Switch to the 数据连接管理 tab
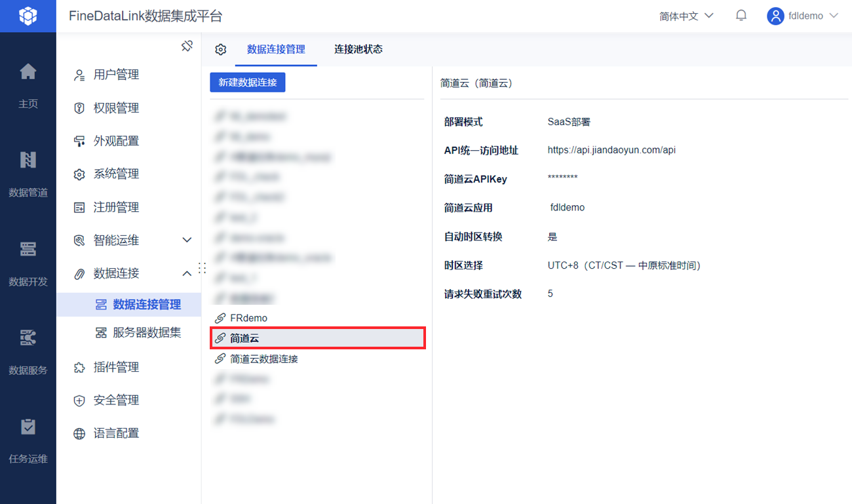 click(276, 49)
